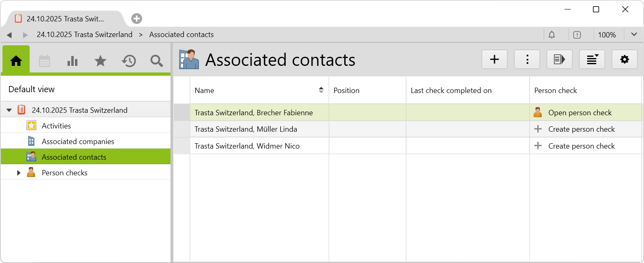Select Associated companies in the tree

point(78,142)
